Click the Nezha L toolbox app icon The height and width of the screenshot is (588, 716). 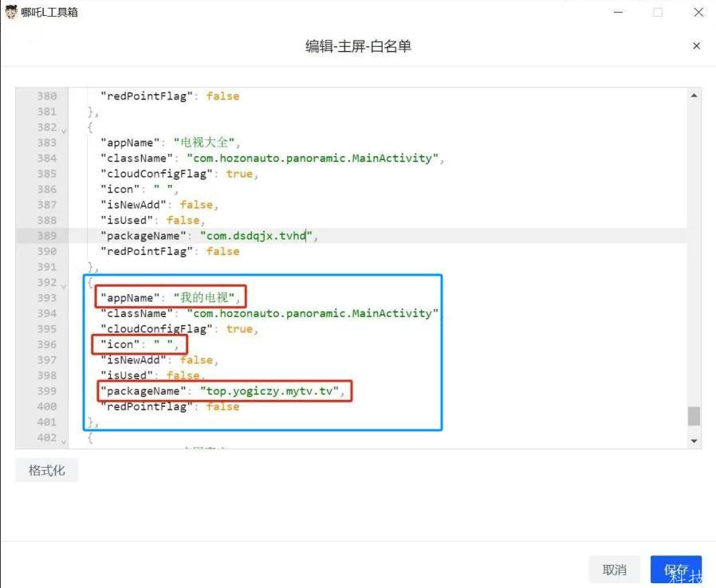click(11, 12)
